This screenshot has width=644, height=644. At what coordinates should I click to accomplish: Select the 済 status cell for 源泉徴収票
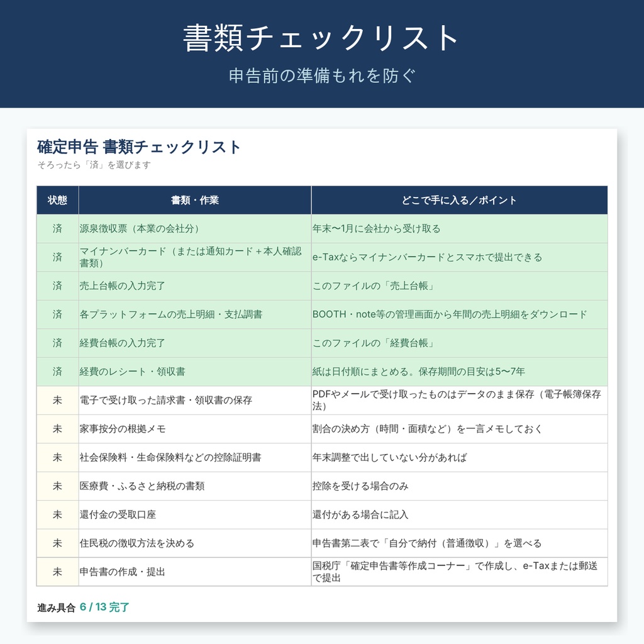[57, 229]
